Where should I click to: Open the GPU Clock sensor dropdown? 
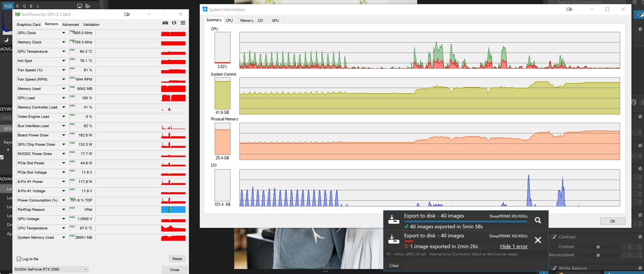point(63,33)
